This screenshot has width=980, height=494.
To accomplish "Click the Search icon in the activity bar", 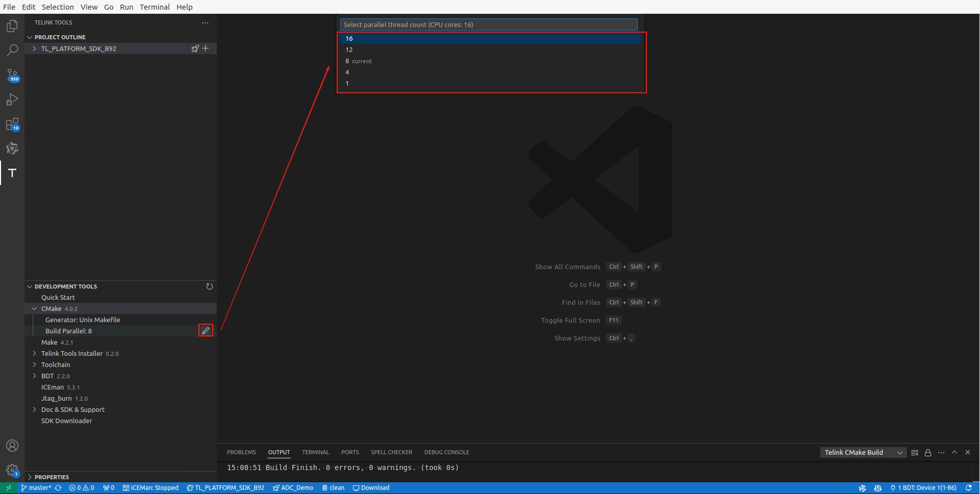I will [x=12, y=49].
